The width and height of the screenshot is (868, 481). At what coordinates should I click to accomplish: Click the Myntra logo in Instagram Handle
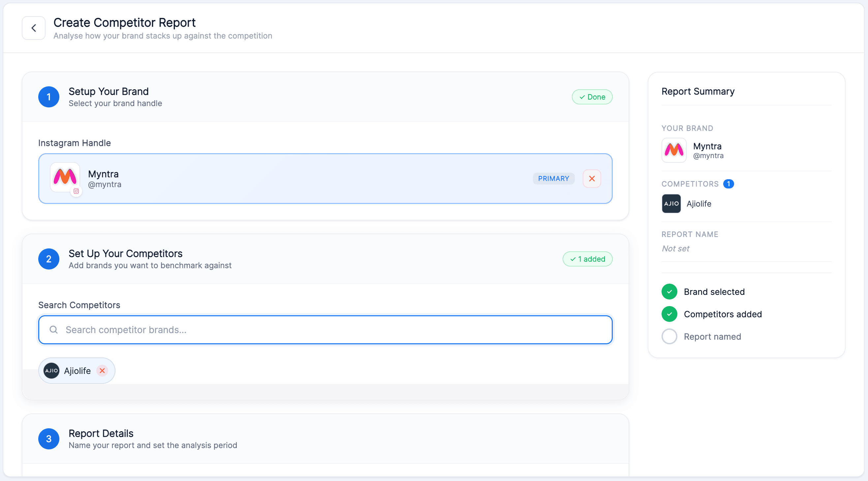pos(65,177)
